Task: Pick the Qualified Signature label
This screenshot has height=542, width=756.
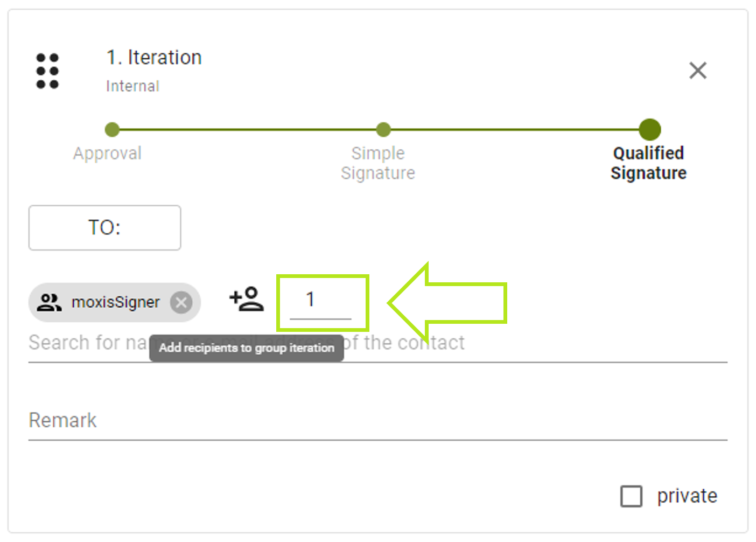Action: tap(648, 163)
